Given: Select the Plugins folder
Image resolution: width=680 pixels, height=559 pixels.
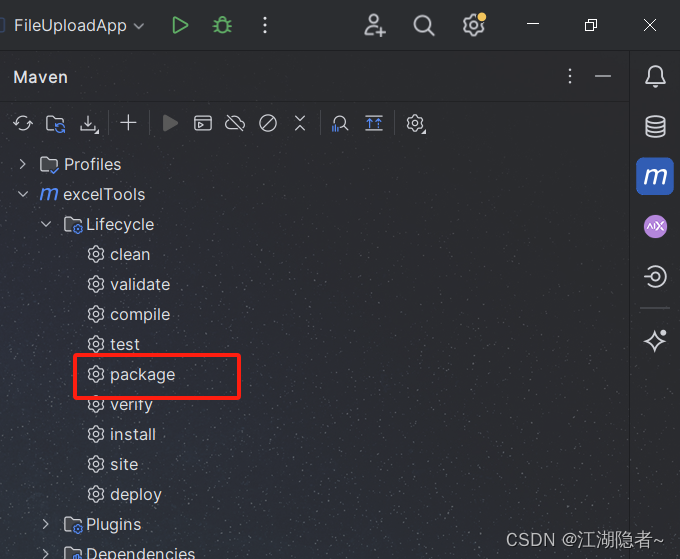Looking at the screenshot, I should 102,524.
